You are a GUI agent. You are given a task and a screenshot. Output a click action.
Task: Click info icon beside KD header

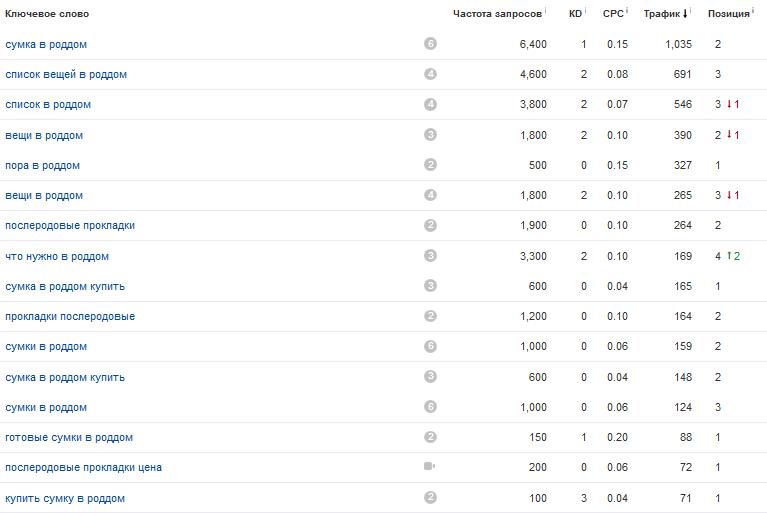[585, 10]
